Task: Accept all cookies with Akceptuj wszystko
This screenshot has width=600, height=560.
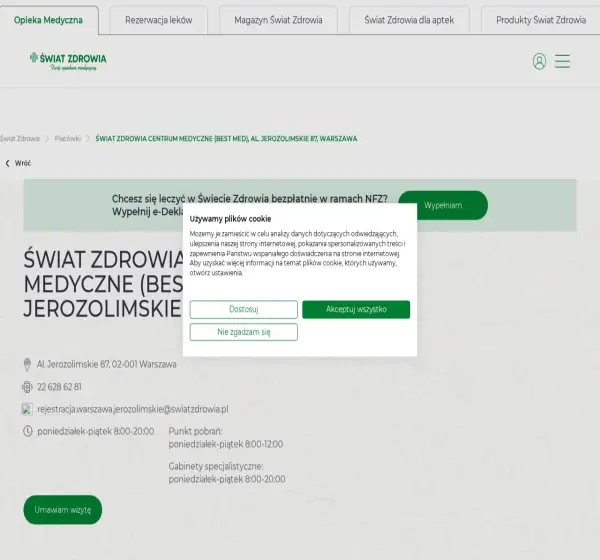Action: (x=356, y=309)
